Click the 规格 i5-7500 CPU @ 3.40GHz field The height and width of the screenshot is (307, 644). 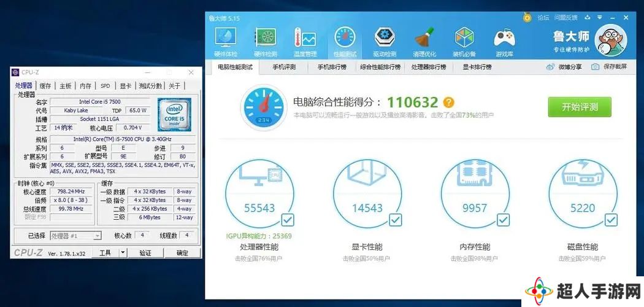123,139
